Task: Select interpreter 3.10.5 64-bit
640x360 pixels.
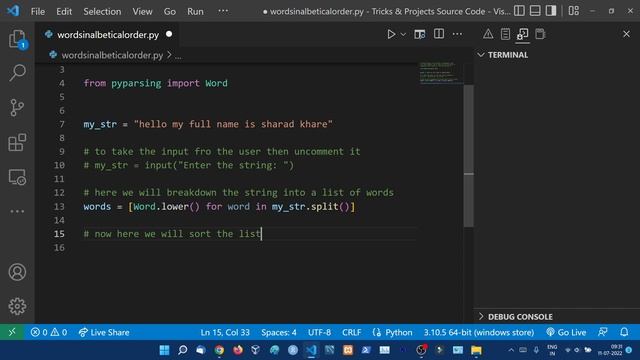Action: 478,332
